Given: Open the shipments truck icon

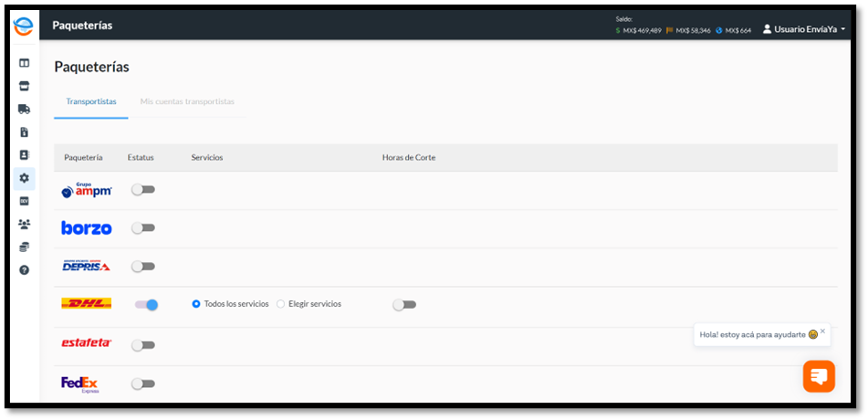Looking at the screenshot, I should pos(25,110).
